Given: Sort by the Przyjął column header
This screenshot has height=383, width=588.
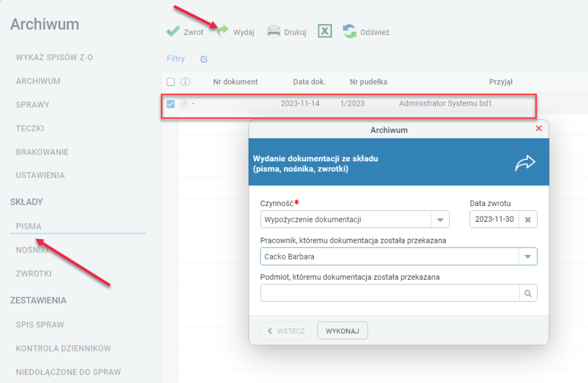Looking at the screenshot, I should coord(501,82).
